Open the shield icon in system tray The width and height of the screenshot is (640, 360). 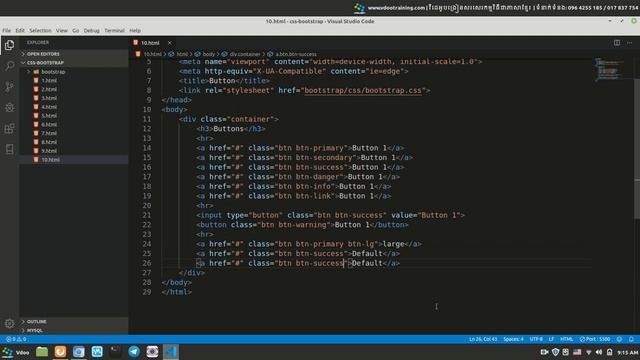pos(555,352)
